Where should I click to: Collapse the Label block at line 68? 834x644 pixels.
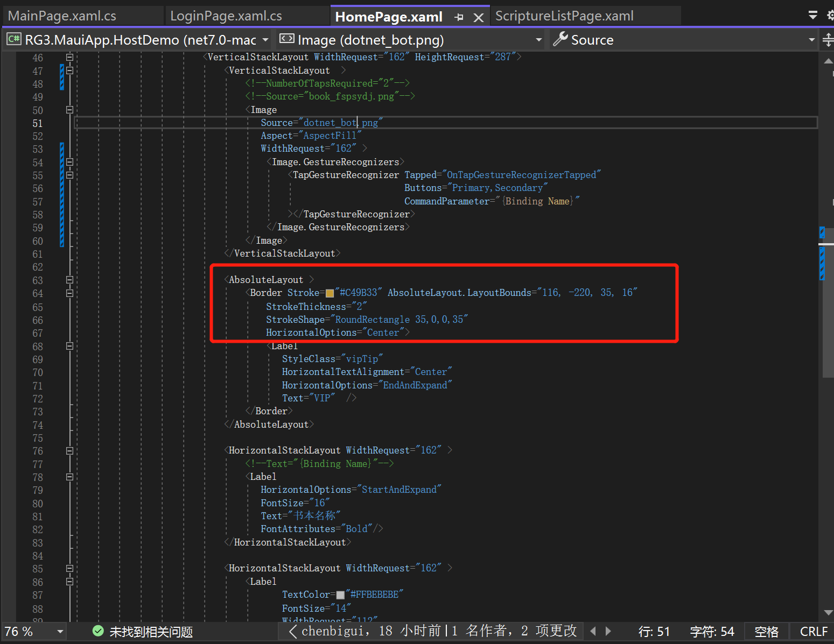(x=69, y=346)
